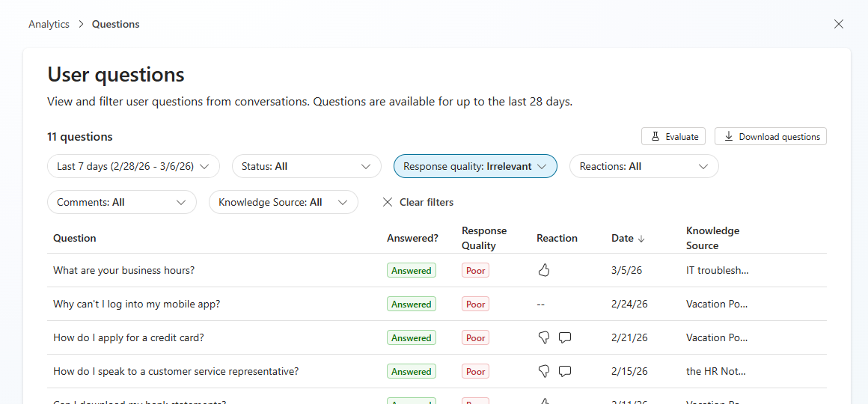Open comment icon on credit card question
The width and height of the screenshot is (868, 404).
(x=565, y=337)
